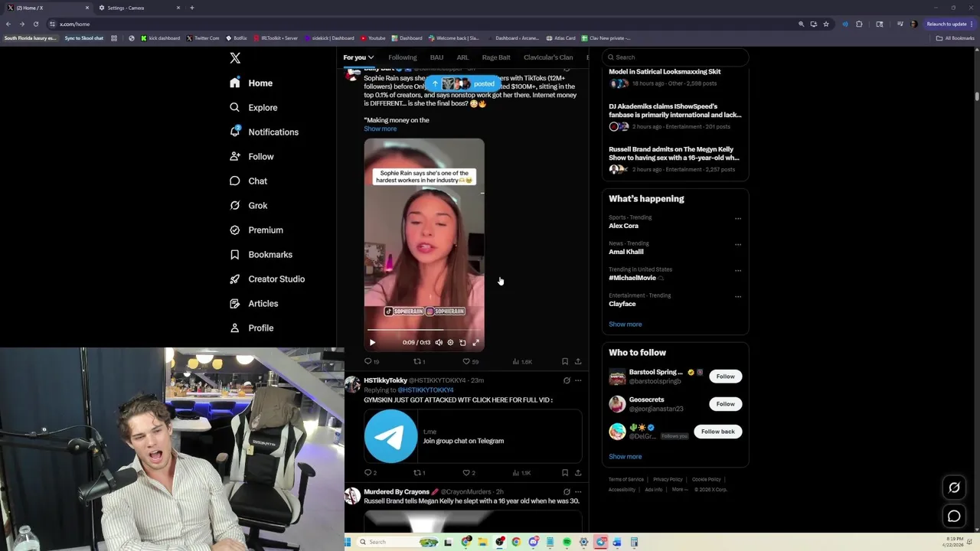Switch to the Following tab
Image resolution: width=980 pixels, height=551 pixels.
point(402,57)
